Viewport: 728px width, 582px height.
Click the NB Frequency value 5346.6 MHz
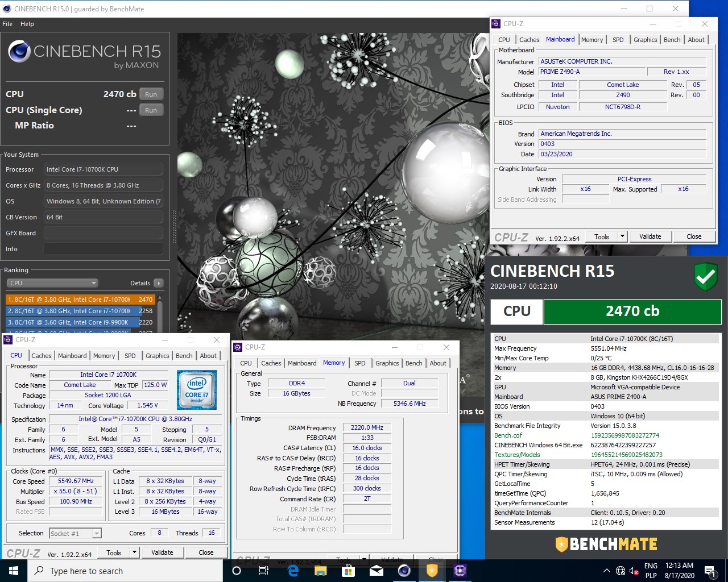(409, 404)
